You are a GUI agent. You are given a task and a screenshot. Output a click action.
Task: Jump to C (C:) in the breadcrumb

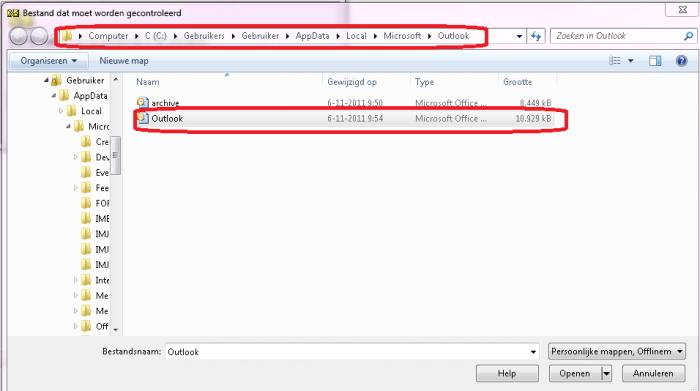pyautogui.click(x=155, y=36)
